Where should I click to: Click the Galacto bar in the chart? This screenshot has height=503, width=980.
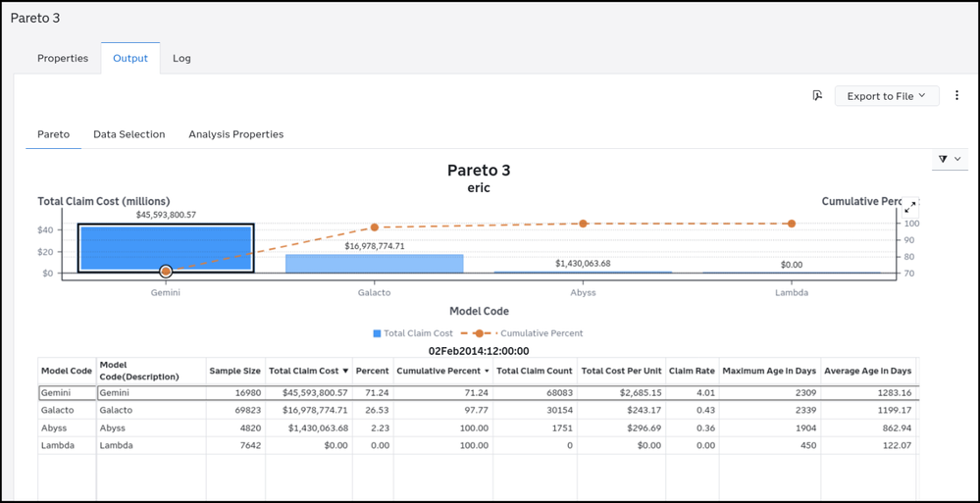pos(375,263)
